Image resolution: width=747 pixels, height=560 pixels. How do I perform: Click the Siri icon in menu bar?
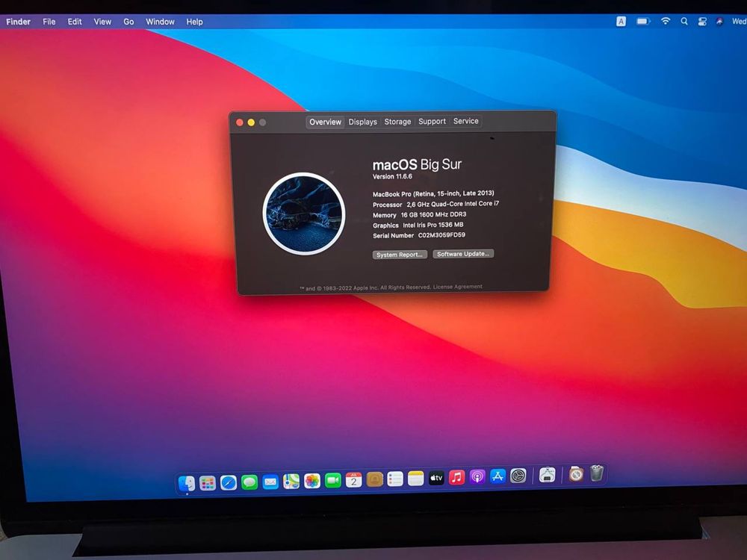click(x=719, y=22)
